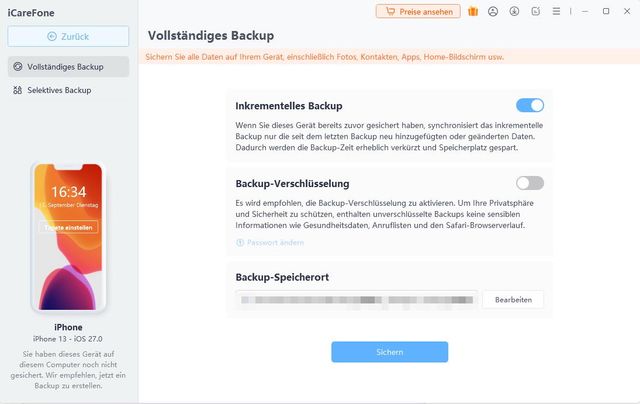Open the hamburger menu icon
Viewport: 640px width, 404px height.
[x=556, y=11]
